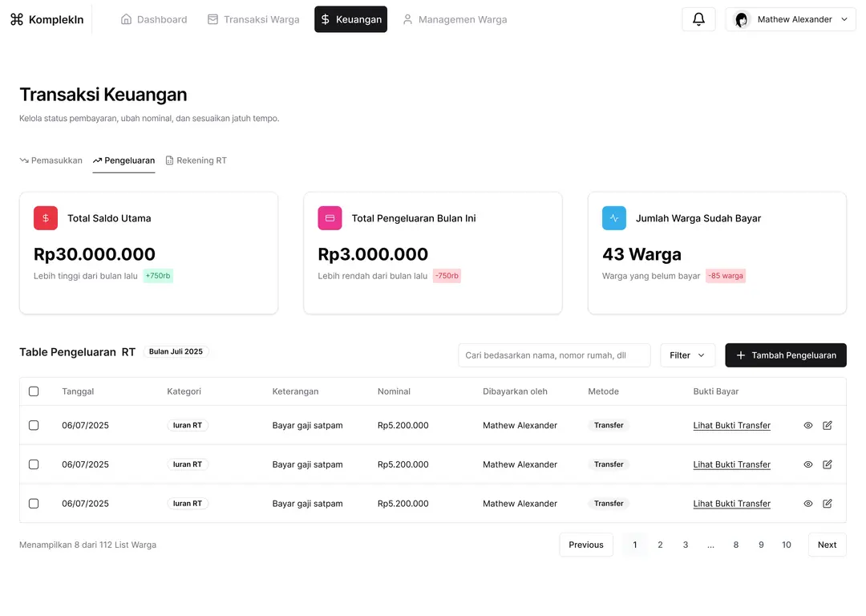
Task: Click the plus icon in Tambah Pengeluaran
Action: pyautogui.click(x=741, y=355)
